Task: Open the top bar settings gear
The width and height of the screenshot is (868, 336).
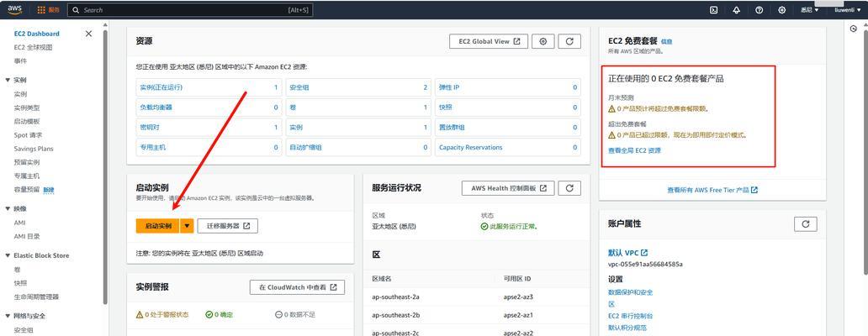Action: point(781,10)
